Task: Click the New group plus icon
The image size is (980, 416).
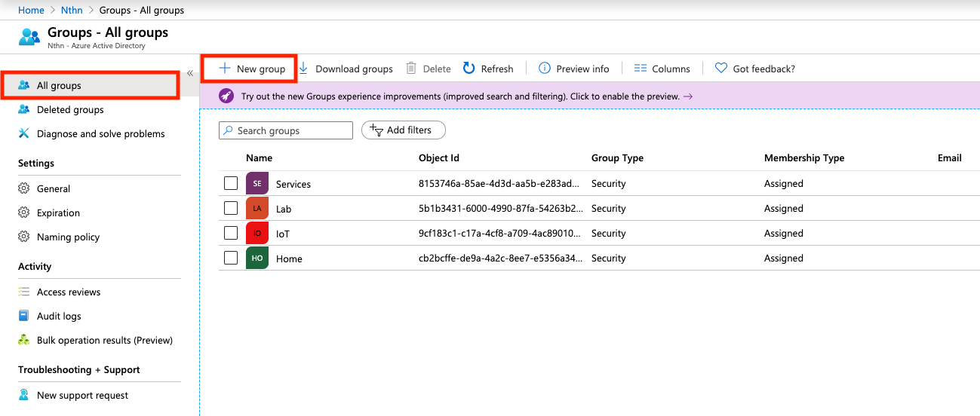Action: tap(224, 69)
